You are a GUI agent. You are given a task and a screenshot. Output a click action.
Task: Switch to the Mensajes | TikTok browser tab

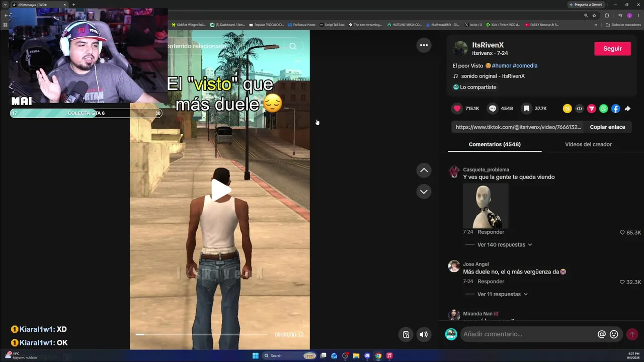pos(39,5)
